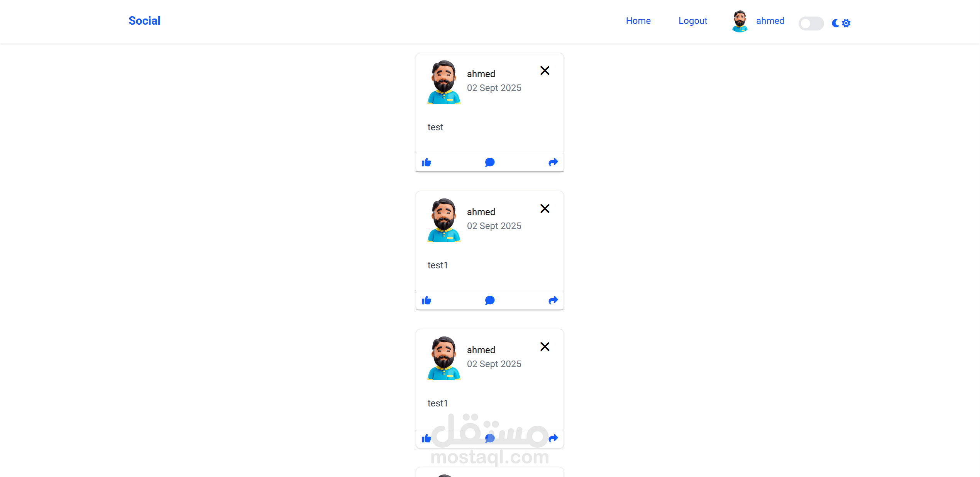Screen dimensions: 980x477
Task: Click the X on the third post
Action: [545, 347]
